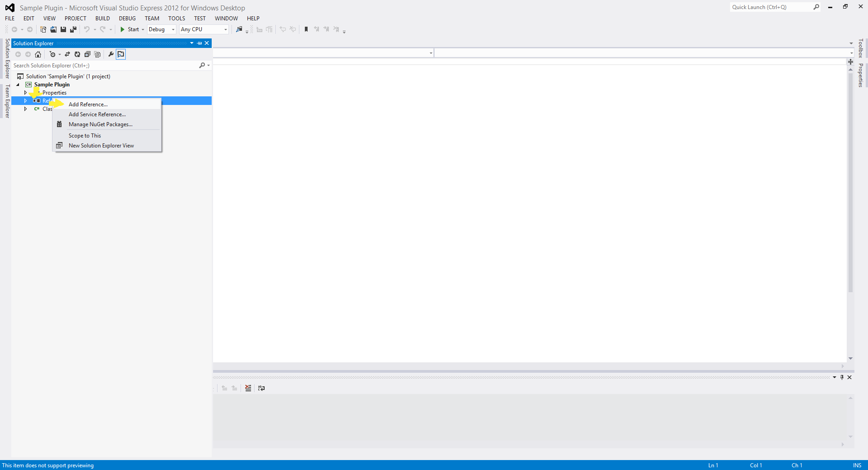Screen dimensions: 868x470
Task: Toggle auto-hide pin on Solution Explorer
Action: 199,43
